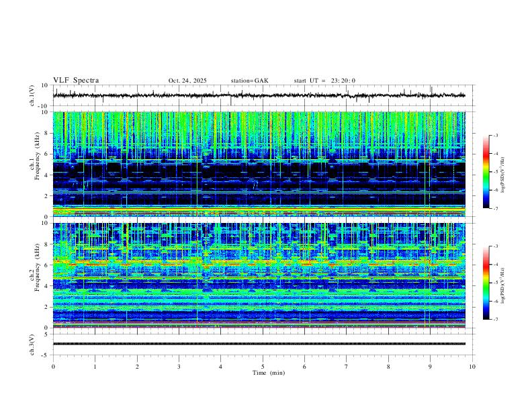Click the ch.2 "Frequency (kHz)" axis label
532x411 pixels.
(x=36, y=267)
